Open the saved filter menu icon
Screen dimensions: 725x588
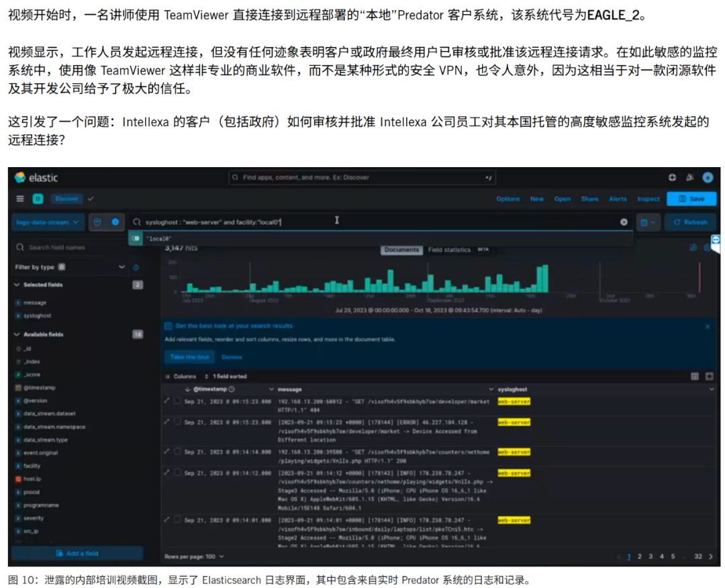pos(97,222)
